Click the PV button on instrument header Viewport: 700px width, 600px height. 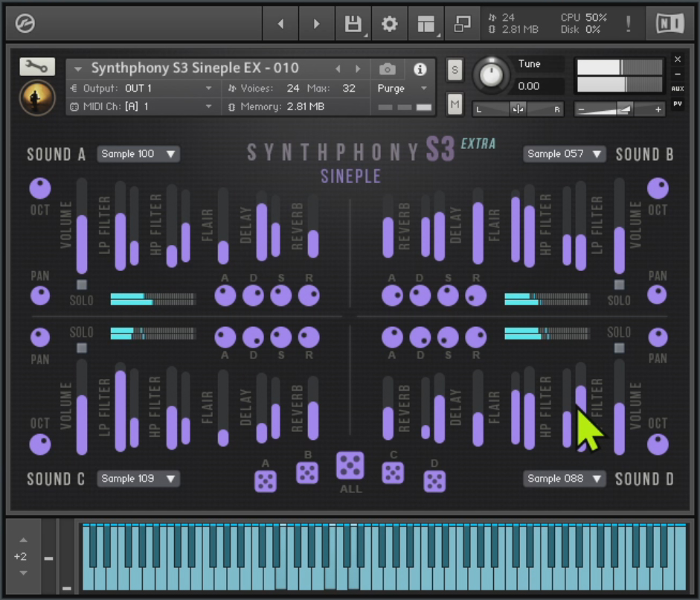point(677,103)
